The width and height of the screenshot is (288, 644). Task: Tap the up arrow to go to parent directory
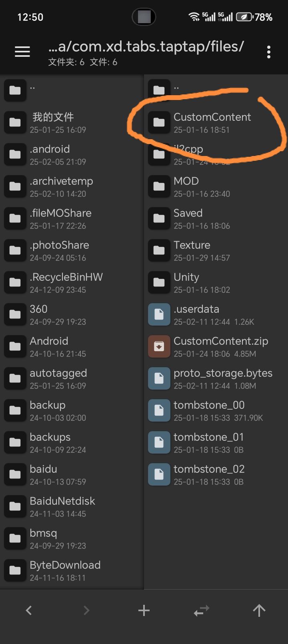tap(259, 610)
